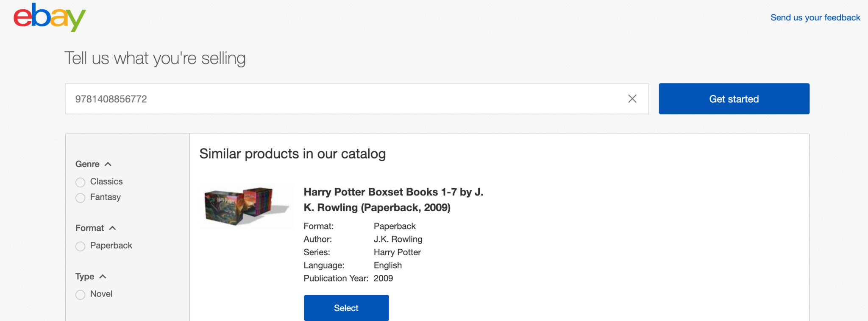Click the Harry Potter Boxset product title
This screenshot has width=868, height=321.
pyautogui.click(x=394, y=199)
